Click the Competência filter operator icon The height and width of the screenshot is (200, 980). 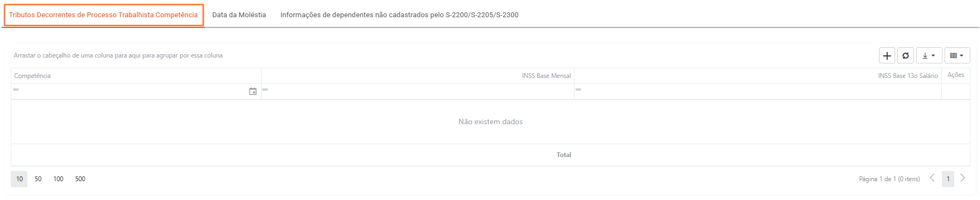(x=16, y=89)
